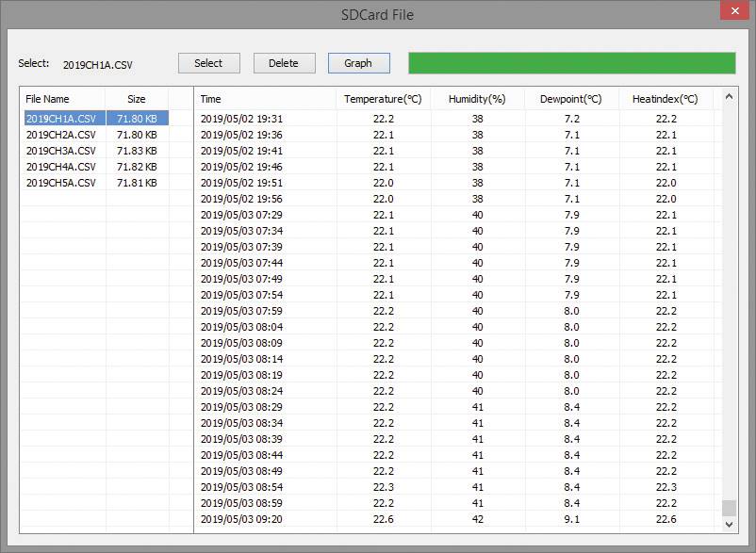
Task: Click the Dewpoint(°C) column header
Action: coord(570,99)
